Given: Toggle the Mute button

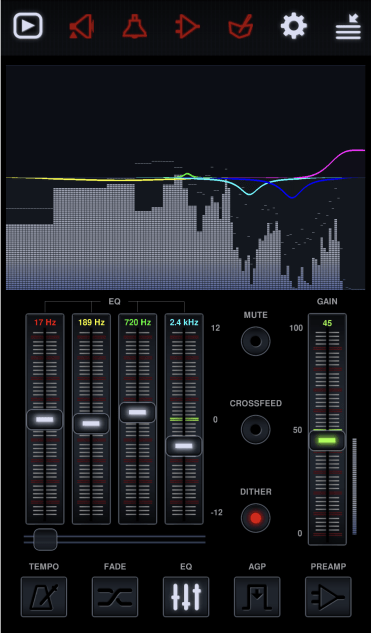Looking at the screenshot, I should pyautogui.click(x=256, y=341).
